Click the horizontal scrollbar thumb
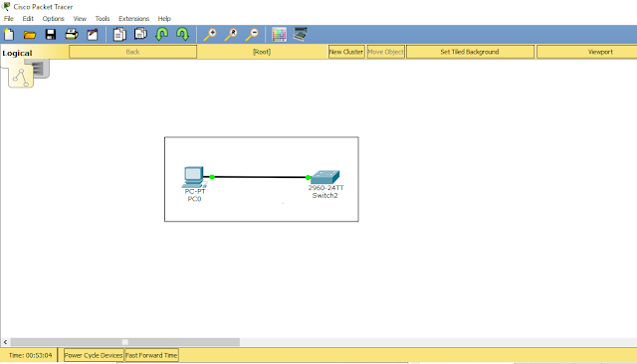The width and height of the screenshot is (637, 364). point(125,342)
